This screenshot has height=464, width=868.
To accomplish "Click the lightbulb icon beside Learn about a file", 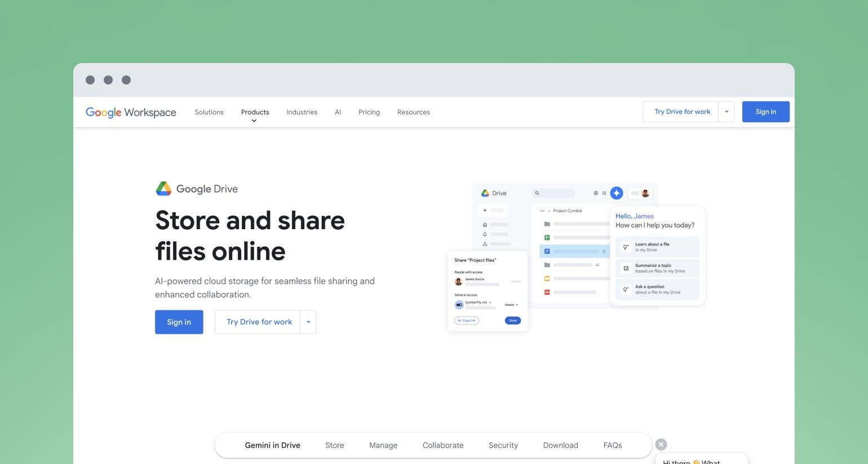I will 626,247.
